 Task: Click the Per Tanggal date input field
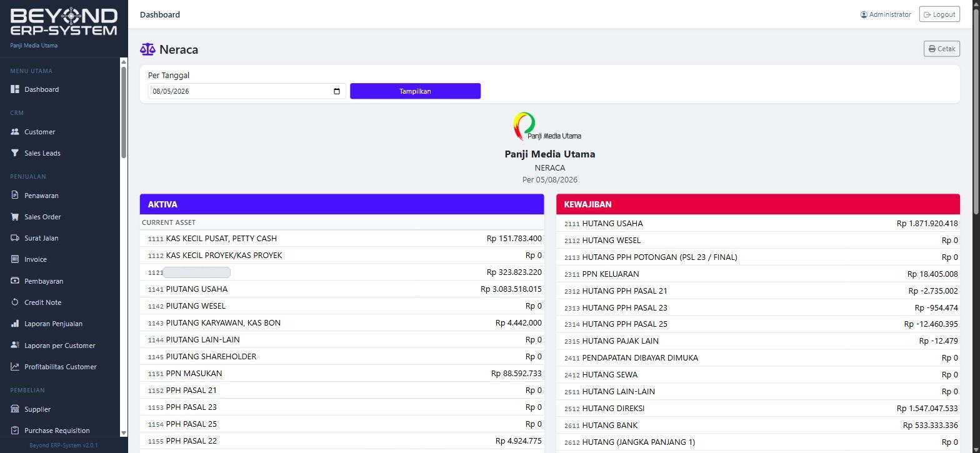tap(246, 91)
